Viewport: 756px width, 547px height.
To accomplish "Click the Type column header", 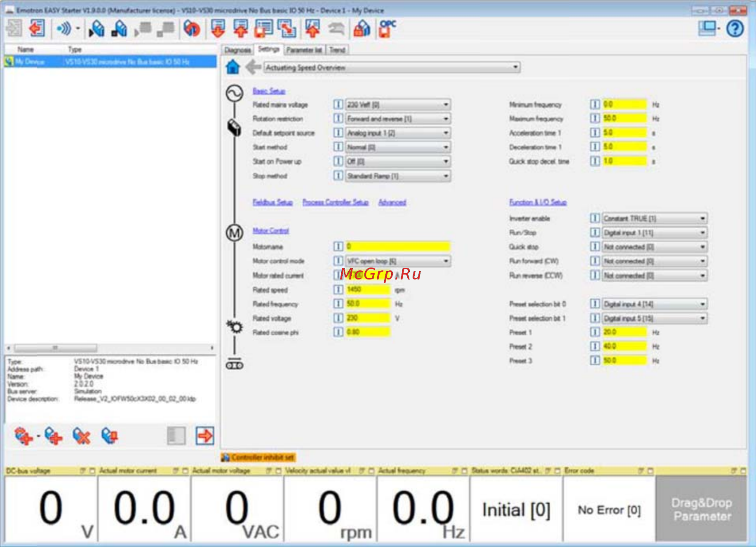I will pos(75,49).
